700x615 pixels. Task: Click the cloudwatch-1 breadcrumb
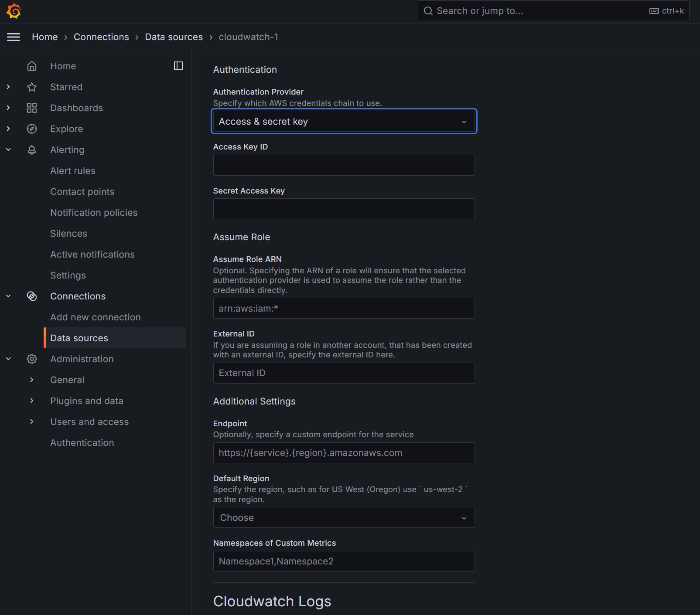248,37
